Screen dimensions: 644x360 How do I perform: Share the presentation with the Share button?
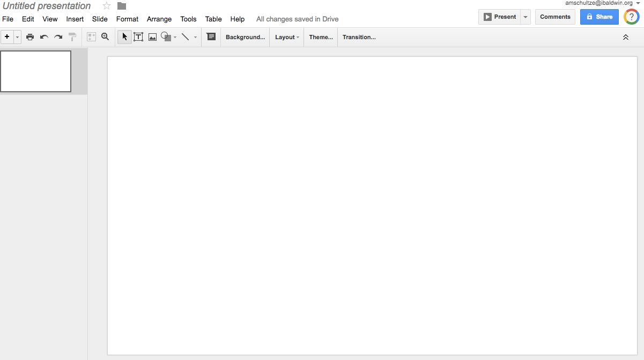pyautogui.click(x=599, y=17)
